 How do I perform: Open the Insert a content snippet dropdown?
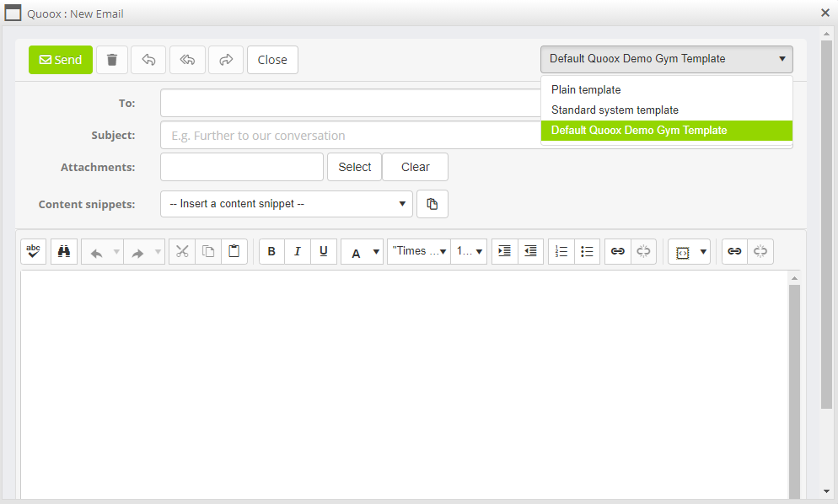click(287, 204)
